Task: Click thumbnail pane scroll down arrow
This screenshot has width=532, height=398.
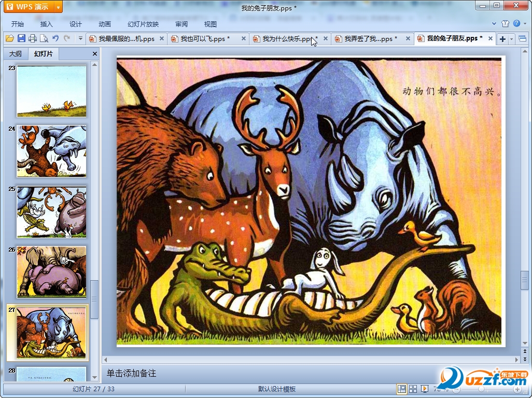Action: pyautogui.click(x=95, y=377)
